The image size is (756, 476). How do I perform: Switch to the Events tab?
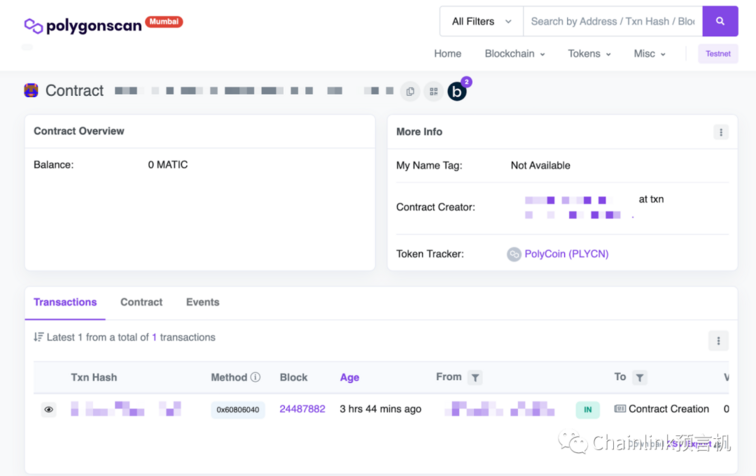[x=202, y=302]
